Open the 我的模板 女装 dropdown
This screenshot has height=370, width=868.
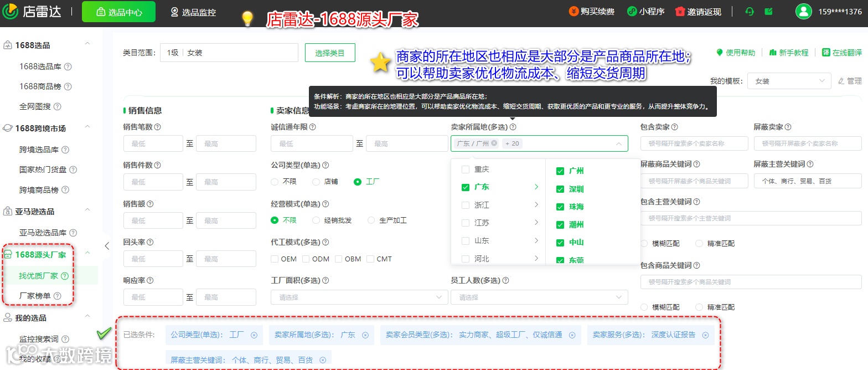(789, 81)
